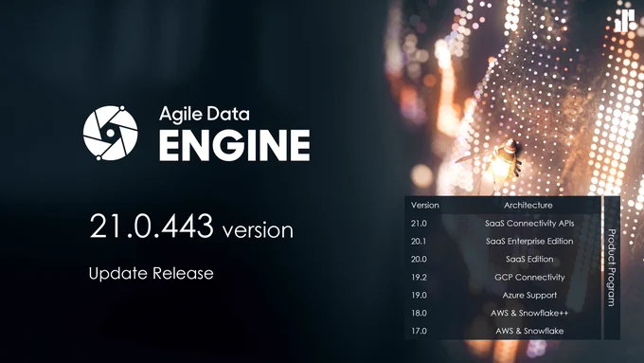The image size is (644, 363).
Task: Click the "GCP Connectivity" table cell
Action: pyautogui.click(x=529, y=277)
